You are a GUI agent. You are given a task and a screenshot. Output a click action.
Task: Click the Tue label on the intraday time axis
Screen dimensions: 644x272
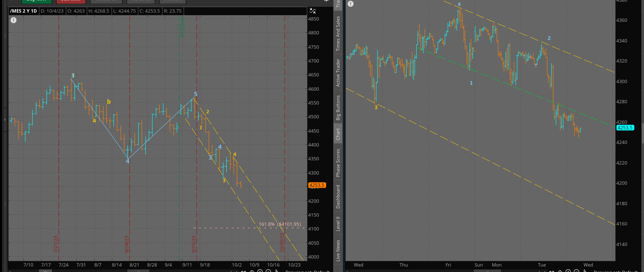click(x=542, y=265)
